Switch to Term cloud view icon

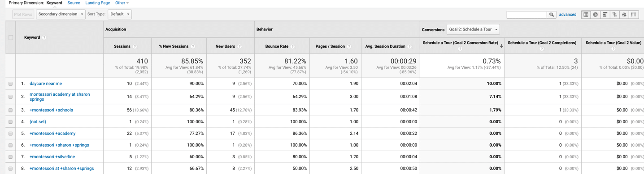pos(624,14)
